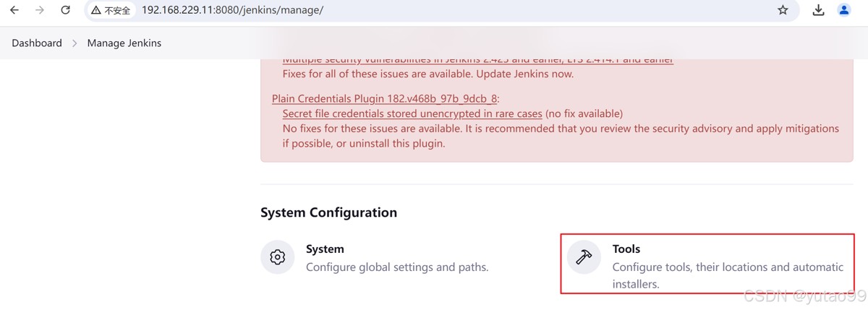The image size is (868, 310).
Task: Click the 'Configure global settings and paths' description
Action: pos(397,267)
